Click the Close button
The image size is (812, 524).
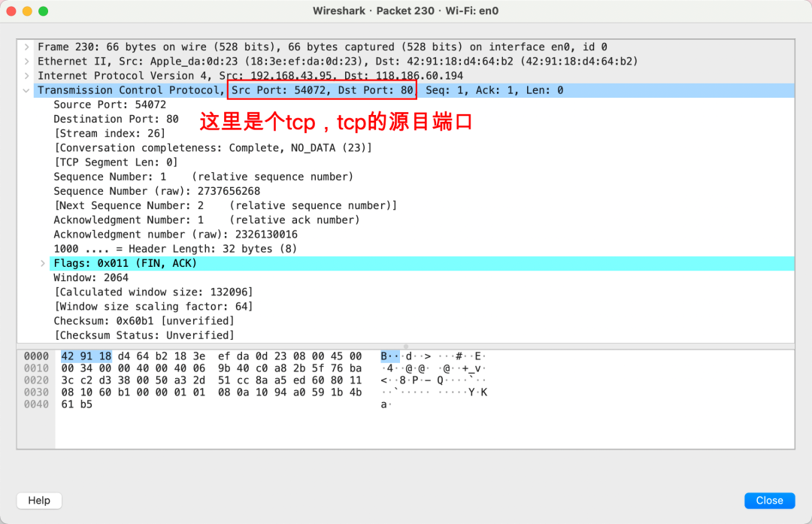click(770, 501)
